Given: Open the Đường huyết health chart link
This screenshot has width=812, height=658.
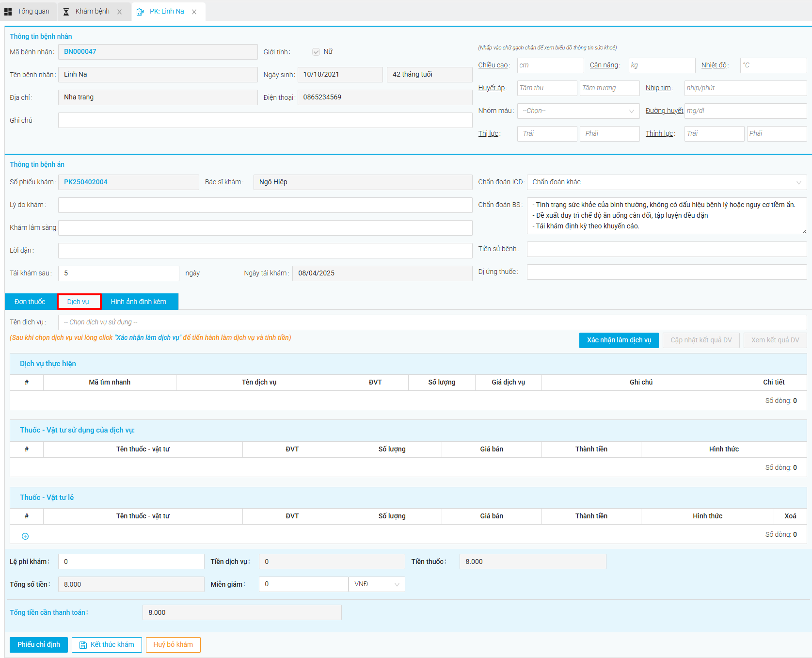Looking at the screenshot, I should (x=664, y=111).
